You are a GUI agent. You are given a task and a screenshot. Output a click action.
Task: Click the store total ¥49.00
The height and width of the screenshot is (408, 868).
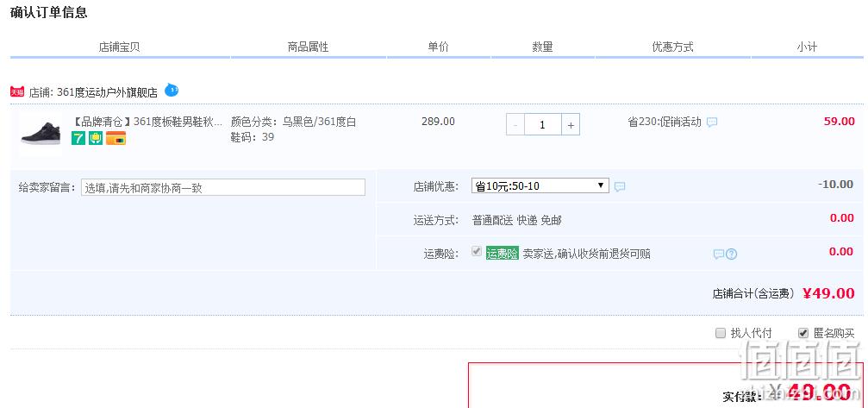(x=828, y=293)
